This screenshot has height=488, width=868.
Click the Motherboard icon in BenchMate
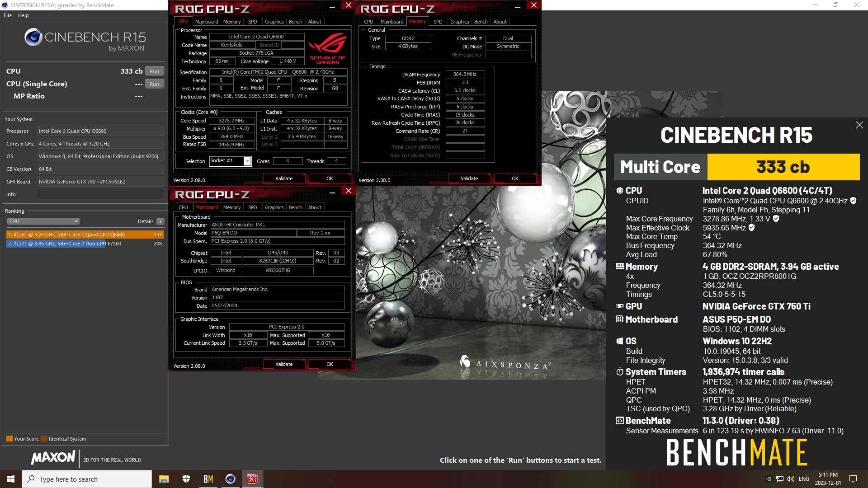tap(620, 319)
